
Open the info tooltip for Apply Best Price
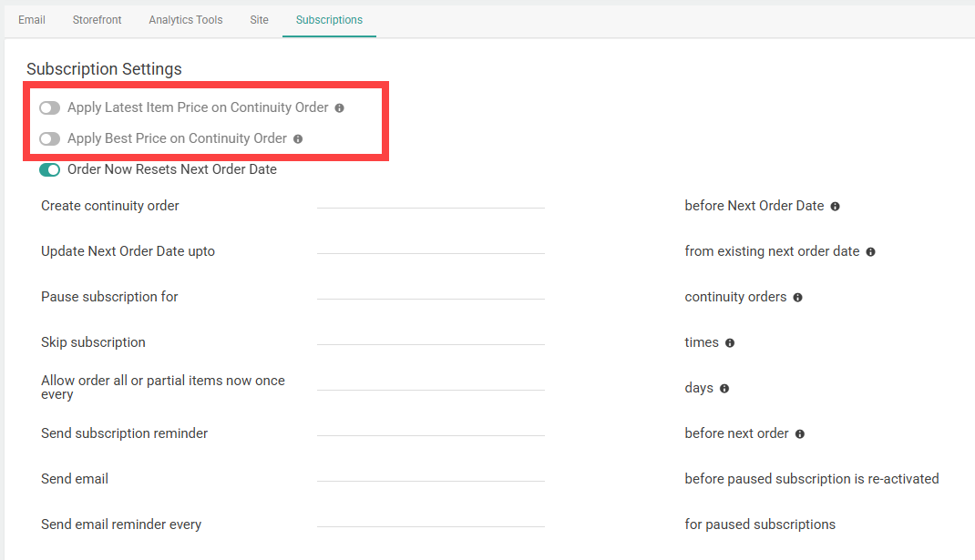point(298,138)
